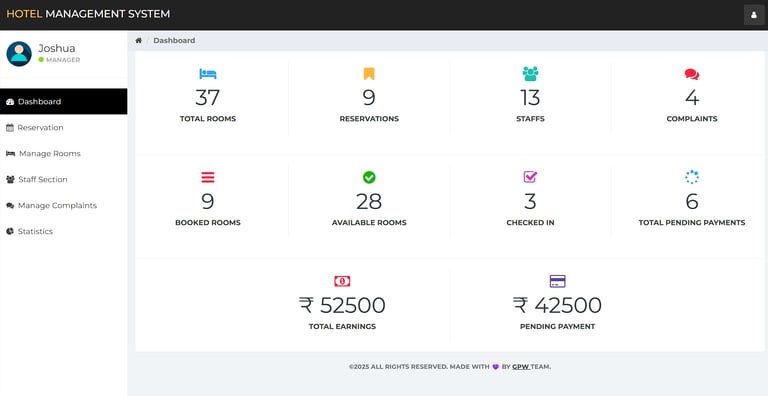Click the teal Staffs group icon
The width and height of the screenshot is (768, 396).
(530, 74)
